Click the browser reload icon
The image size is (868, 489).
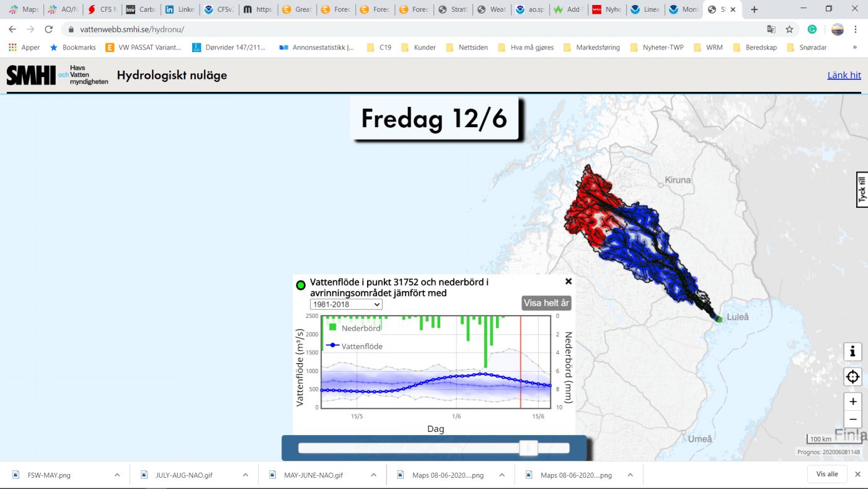pyautogui.click(x=48, y=29)
